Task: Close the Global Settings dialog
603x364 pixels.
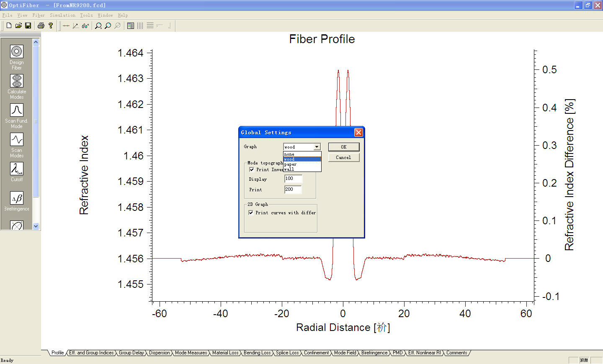Action: [x=358, y=132]
